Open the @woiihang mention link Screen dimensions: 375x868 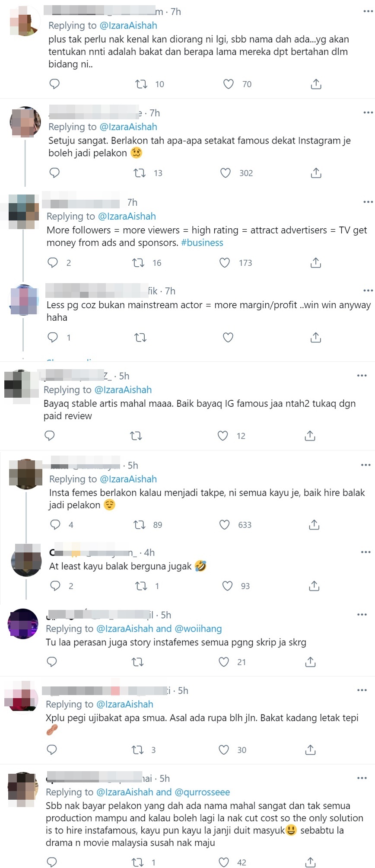(198, 629)
